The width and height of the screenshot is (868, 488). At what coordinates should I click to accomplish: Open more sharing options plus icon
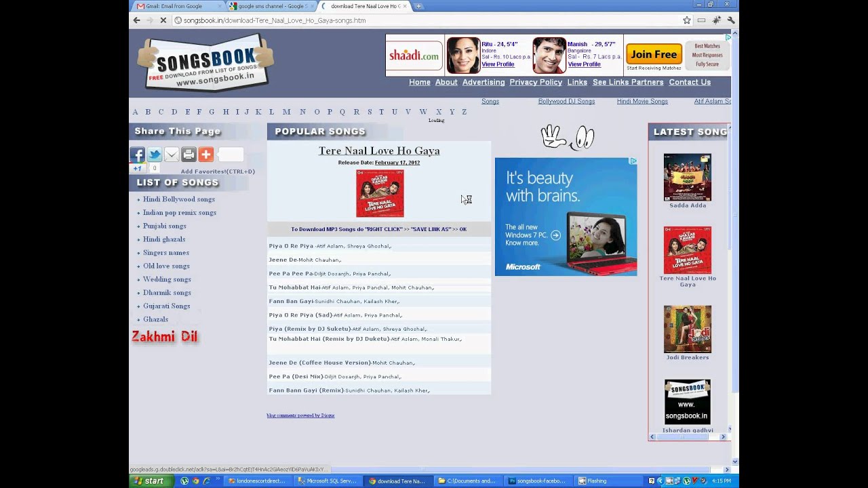(206, 155)
